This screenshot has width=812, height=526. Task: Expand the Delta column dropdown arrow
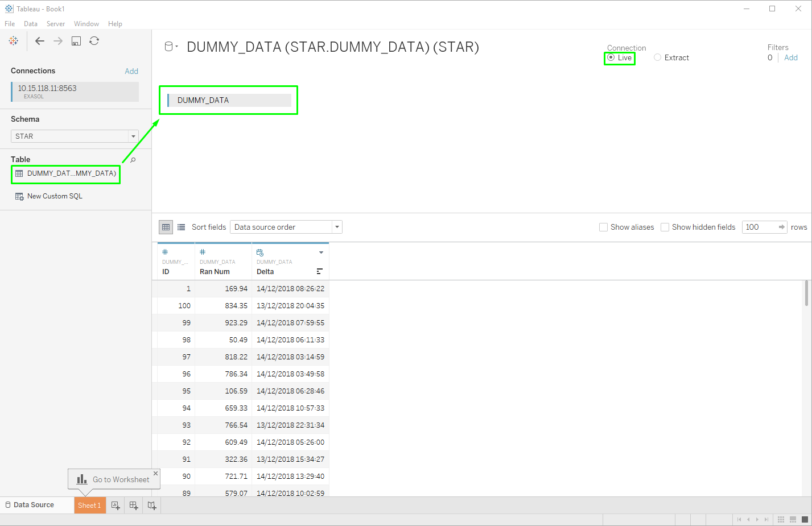tap(321, 252)
